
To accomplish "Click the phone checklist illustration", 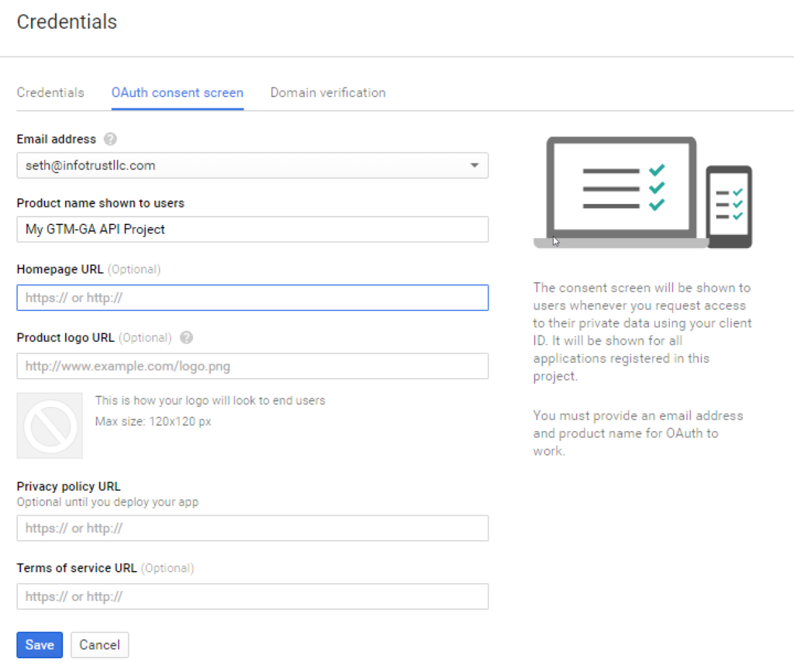I will 729,206.
